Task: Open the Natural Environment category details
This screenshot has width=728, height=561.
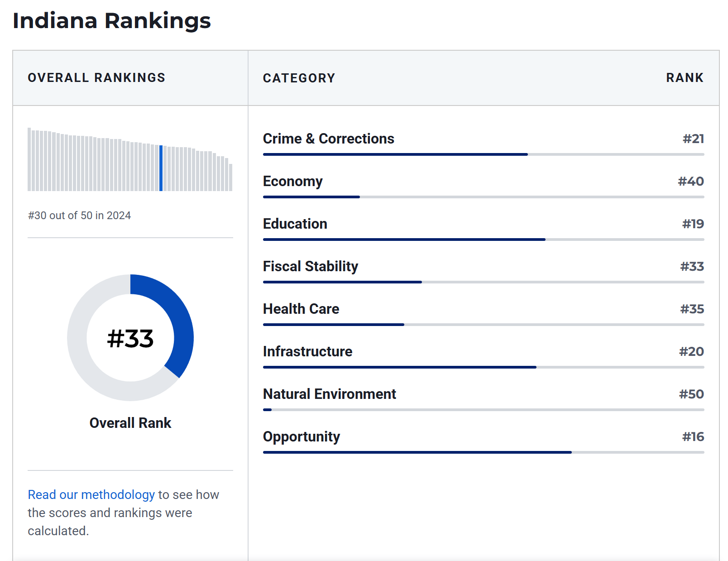Action: [329, 394]
